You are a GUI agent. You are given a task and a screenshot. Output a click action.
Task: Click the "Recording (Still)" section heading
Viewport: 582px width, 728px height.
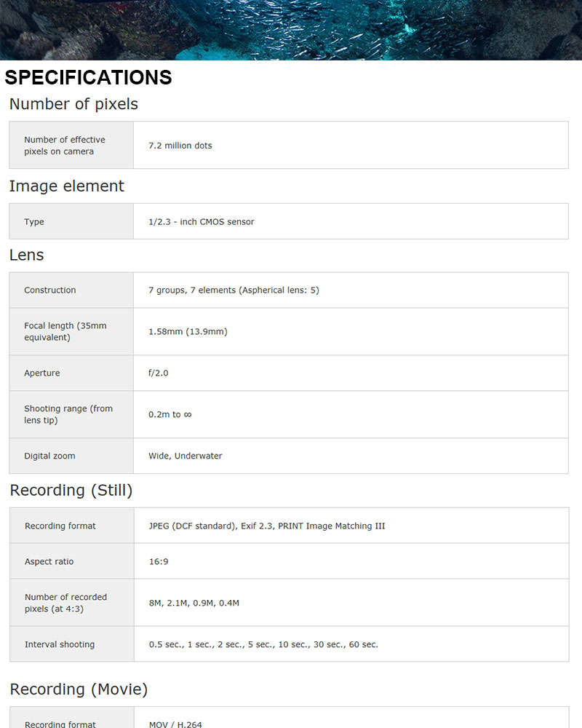(71, 491)
